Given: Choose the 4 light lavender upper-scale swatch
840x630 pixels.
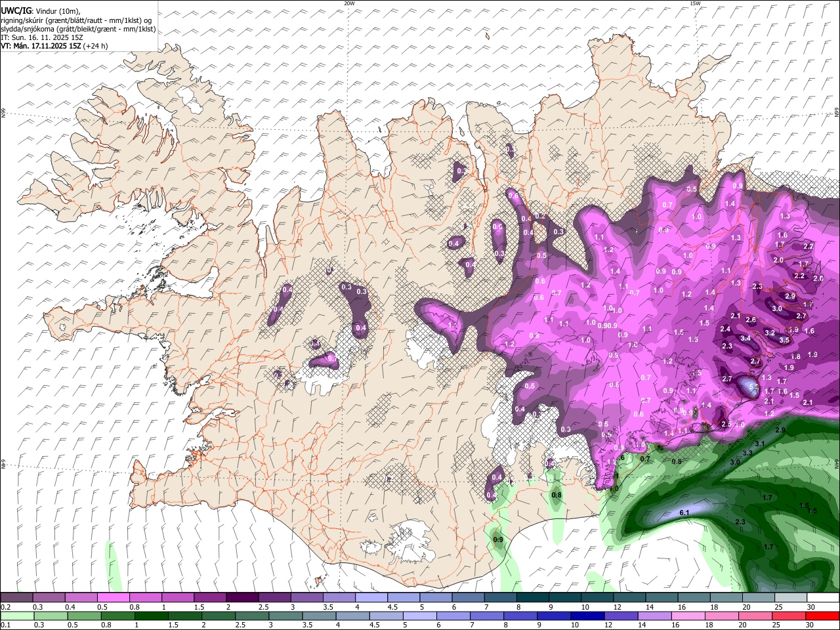Looking at the screenshot, I should [x=370, y=597].
